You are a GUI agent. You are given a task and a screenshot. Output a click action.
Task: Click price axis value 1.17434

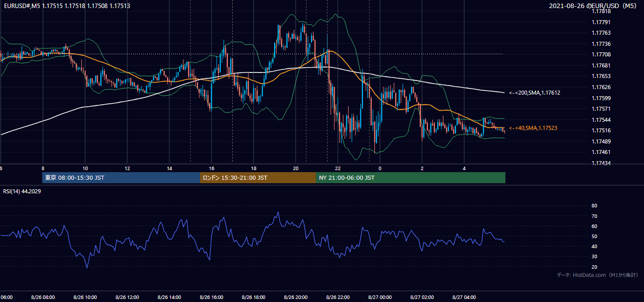point(601,163)
